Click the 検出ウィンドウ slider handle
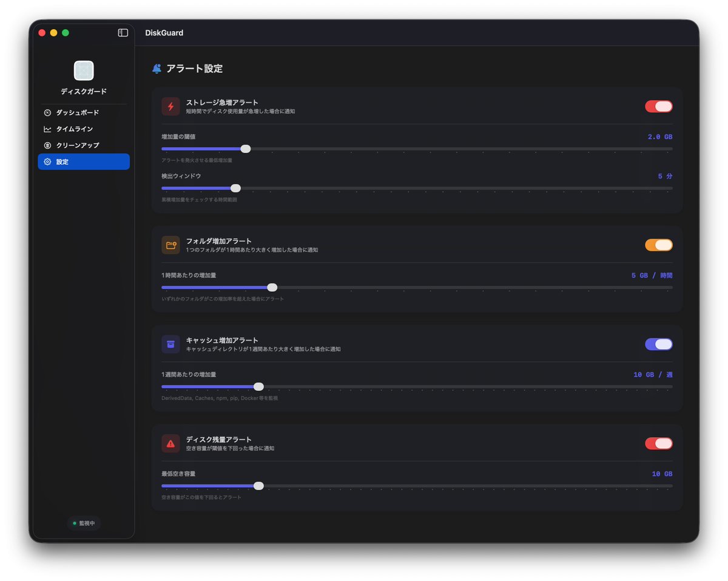728x581 pixels. 236,188
